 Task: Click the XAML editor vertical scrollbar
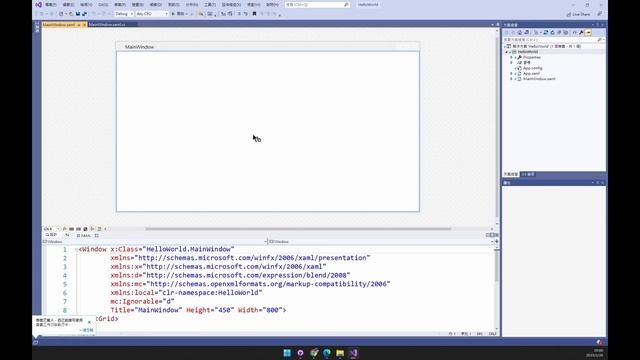[497, 265]
